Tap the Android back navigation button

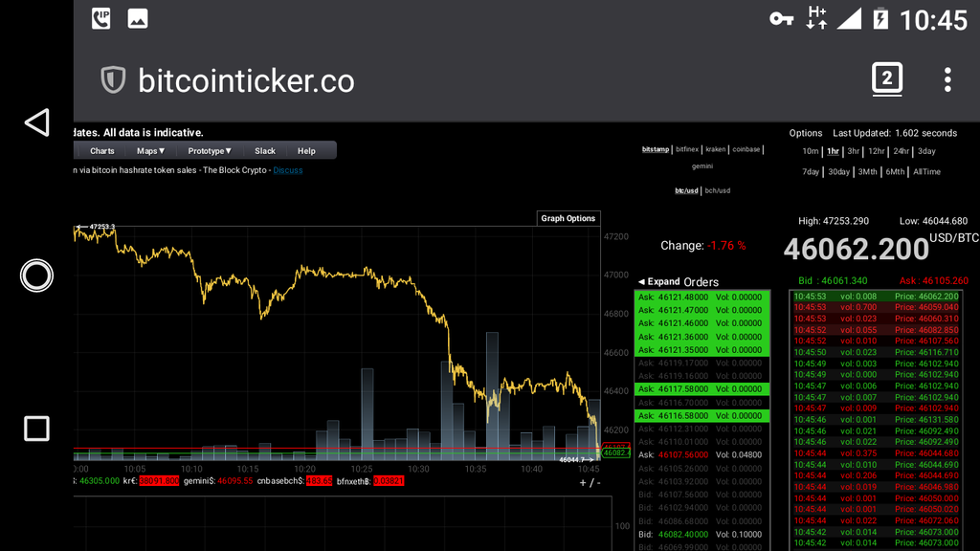37,122
